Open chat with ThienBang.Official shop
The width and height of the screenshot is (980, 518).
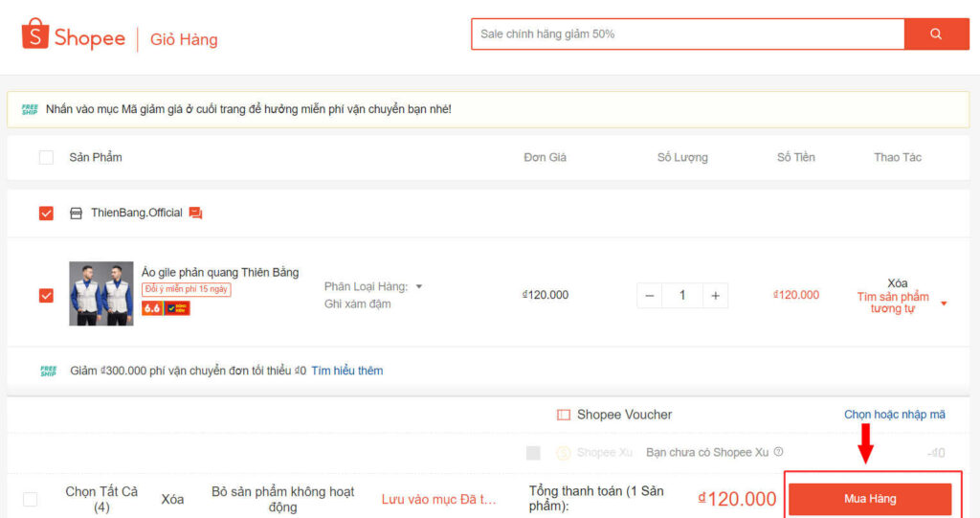coord(195,213)
